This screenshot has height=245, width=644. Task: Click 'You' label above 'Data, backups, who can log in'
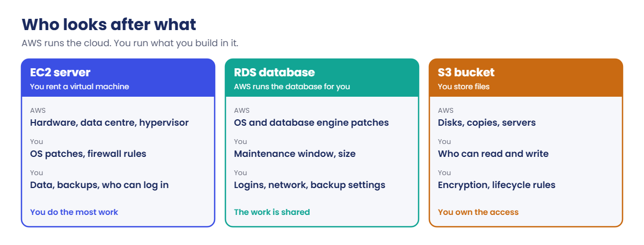click(x=36, y=173)
